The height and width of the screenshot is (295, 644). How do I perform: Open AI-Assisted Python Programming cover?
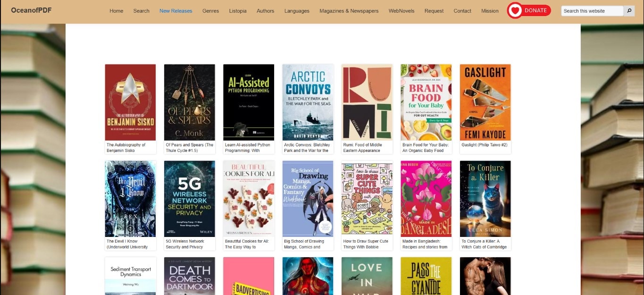click(249, 102)
